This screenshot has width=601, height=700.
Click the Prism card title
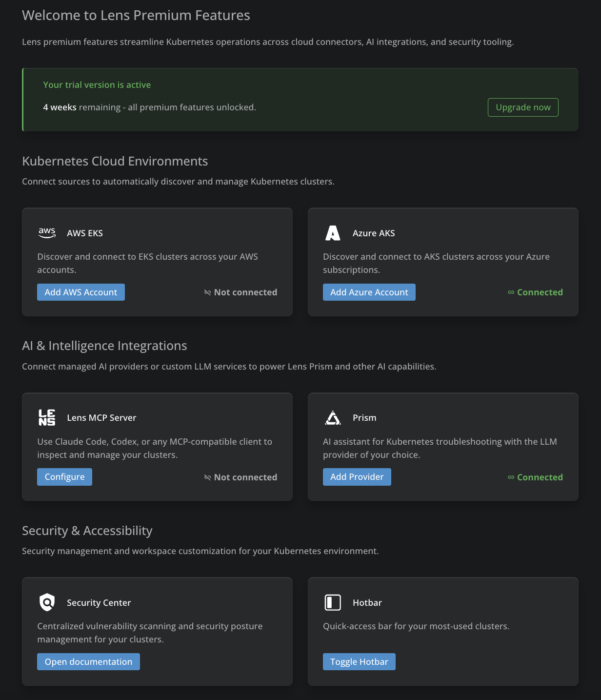(x=364, y=417)
